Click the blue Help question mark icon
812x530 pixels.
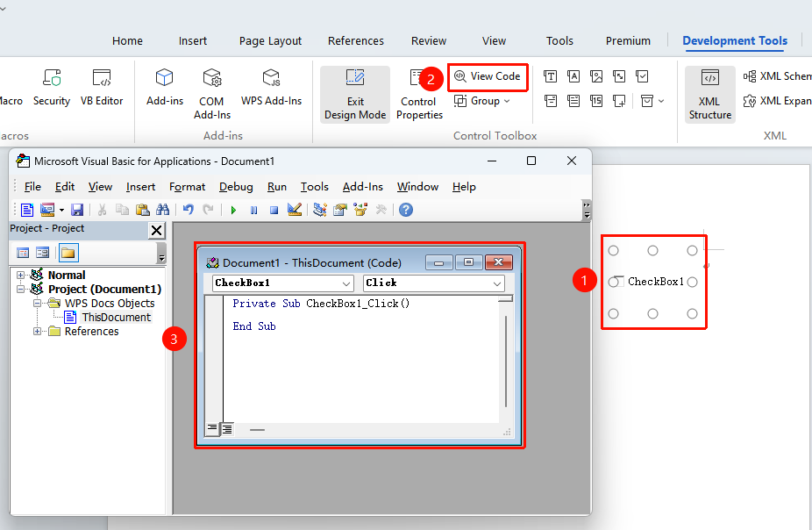pos(406,210)
